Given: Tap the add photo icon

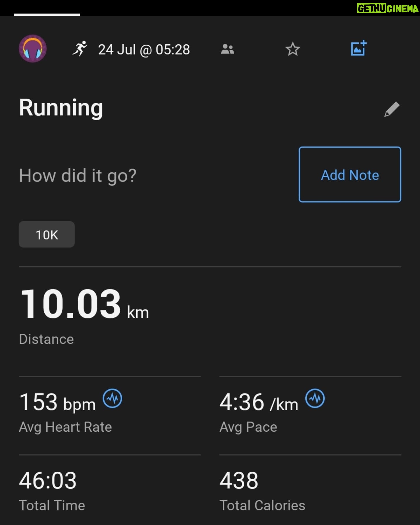Looking at the screenshot, I should pos(358,48).
